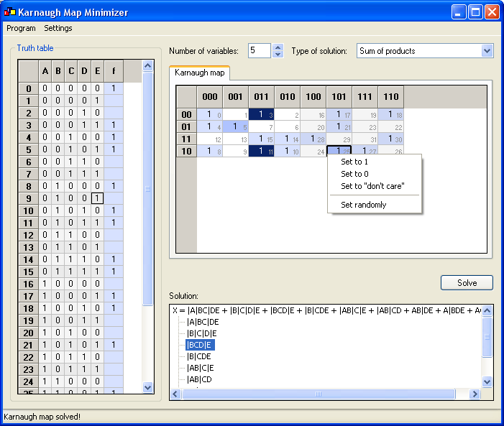
Task: Click the Karnaugh Map Minimizer title icon
Action: 10,12
